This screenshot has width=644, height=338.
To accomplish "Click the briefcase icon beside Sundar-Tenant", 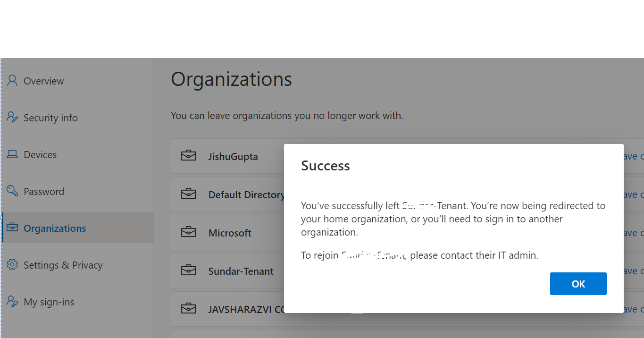I will pyautogui.click(x=189, y=270).
